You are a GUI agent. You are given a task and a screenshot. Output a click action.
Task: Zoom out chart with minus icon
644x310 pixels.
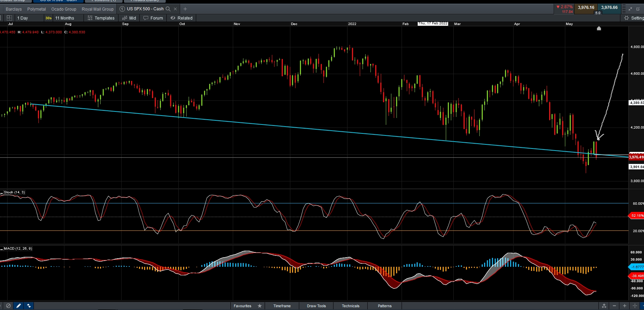[x=615, y=306]
